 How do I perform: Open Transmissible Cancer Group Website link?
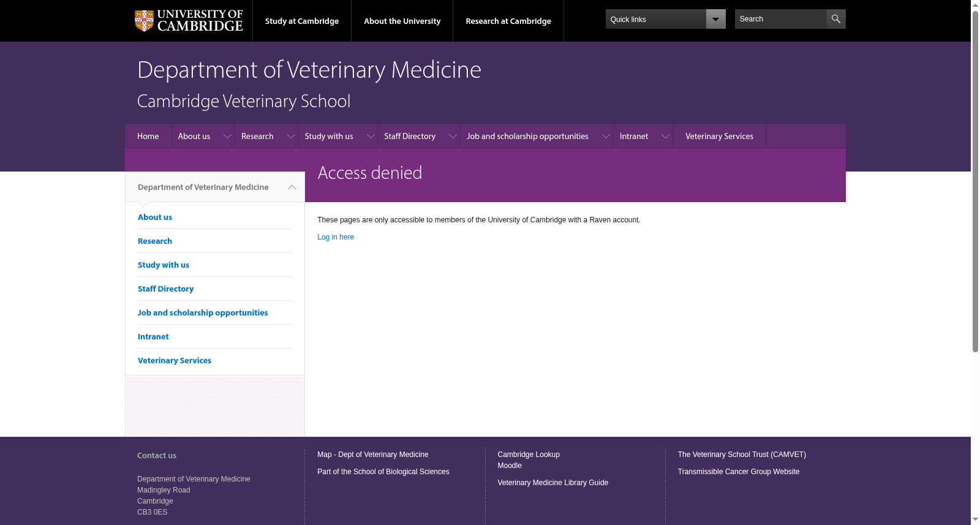point(739,472)
